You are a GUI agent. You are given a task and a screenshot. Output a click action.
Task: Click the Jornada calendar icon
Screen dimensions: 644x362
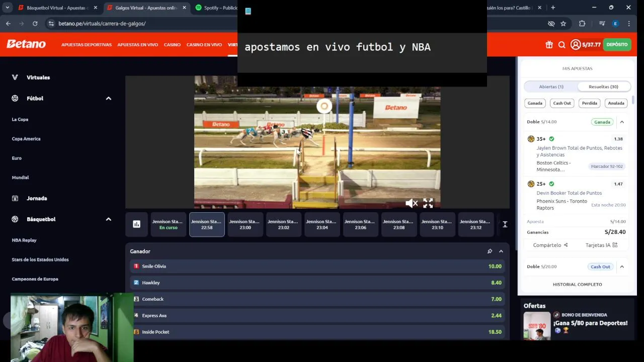(x=15, y=199)
